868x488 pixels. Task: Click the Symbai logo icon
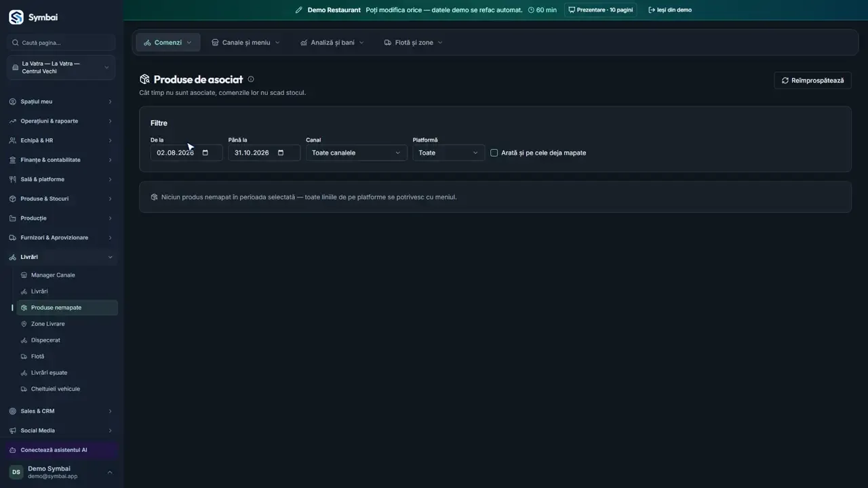(x=16, y=17)
